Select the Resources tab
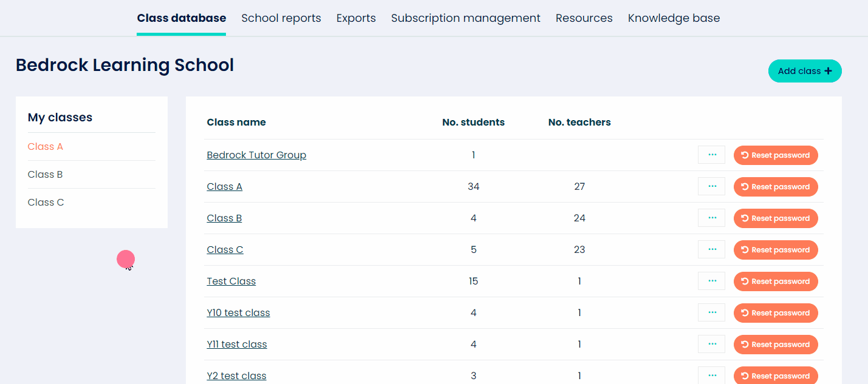Viewport: 868px width, 384px height. [584, 18]
